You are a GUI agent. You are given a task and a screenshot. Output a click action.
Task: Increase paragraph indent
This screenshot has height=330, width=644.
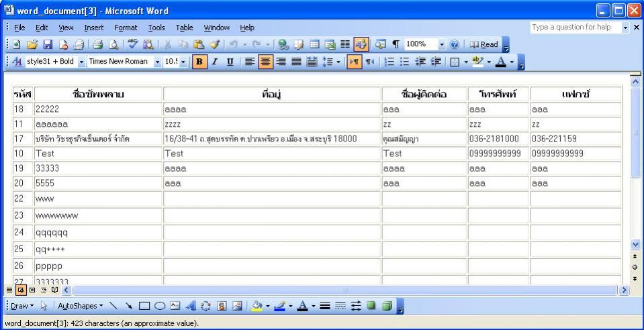click(x=436, y=62)
